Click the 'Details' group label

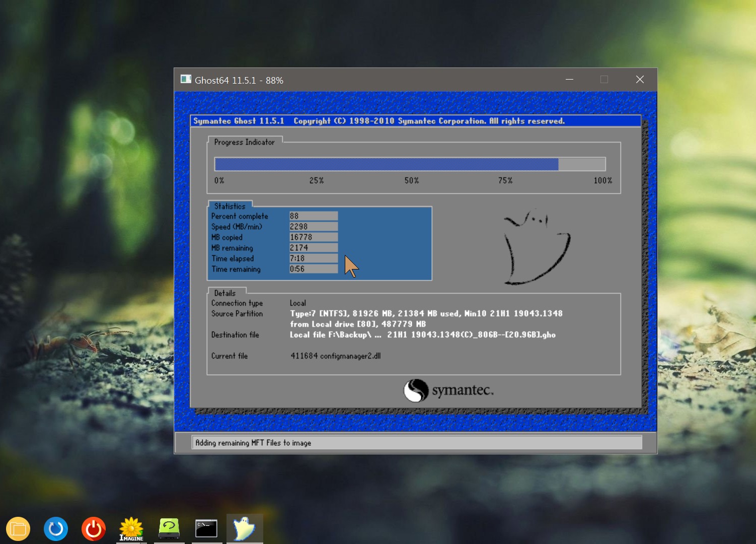[x=225, y=293]
